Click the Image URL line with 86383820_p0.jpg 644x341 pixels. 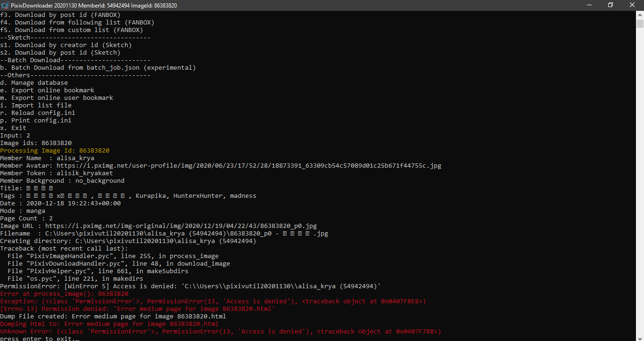pyautogui.click(x=158, y=226)
